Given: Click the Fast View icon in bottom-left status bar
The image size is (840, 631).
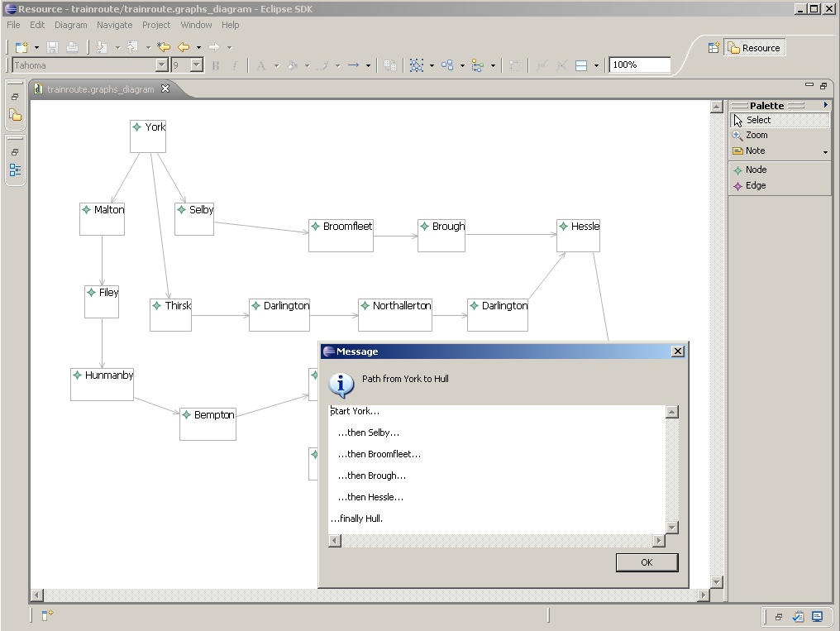Looking at the screenshot, I should 47,615.
